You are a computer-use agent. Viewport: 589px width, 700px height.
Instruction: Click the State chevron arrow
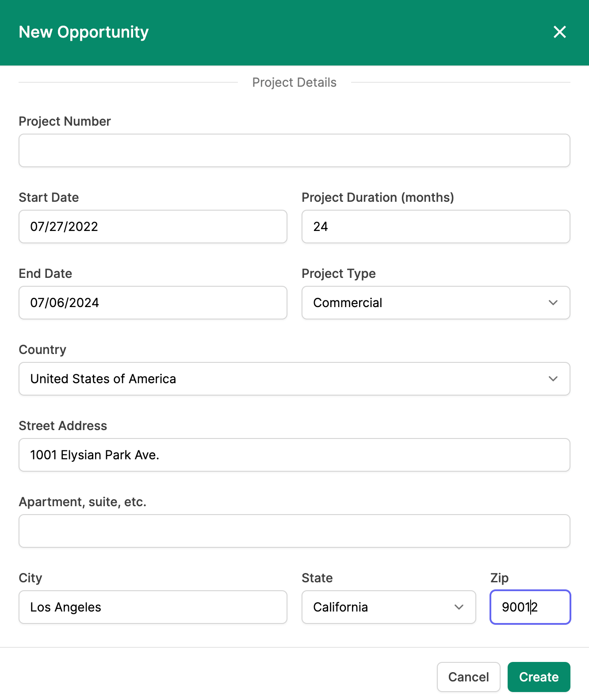pos(459,607)
